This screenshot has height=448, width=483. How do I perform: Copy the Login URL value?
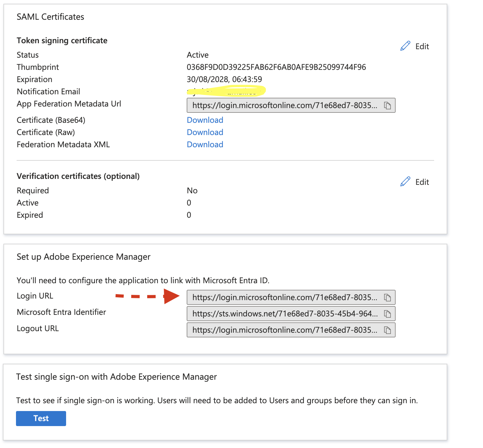click(x=387, y=298)
